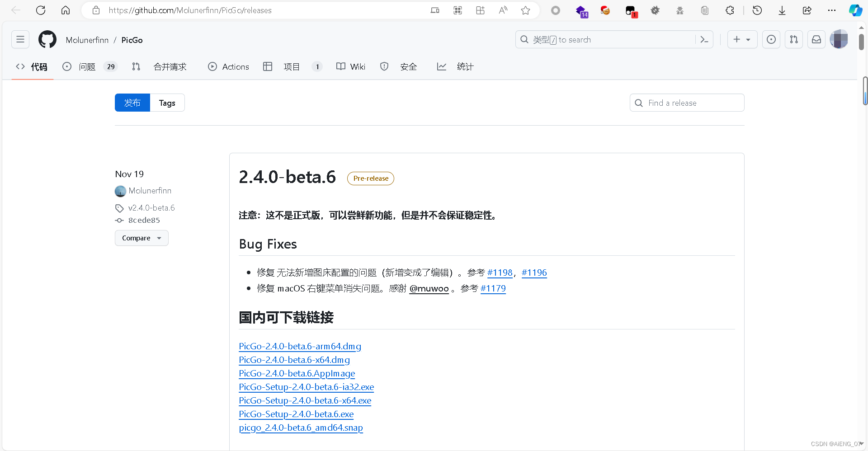This screenshot has height=451, width=868.
Task: Open the v2.4.0-beta.6 tag link
Action: 151,208
